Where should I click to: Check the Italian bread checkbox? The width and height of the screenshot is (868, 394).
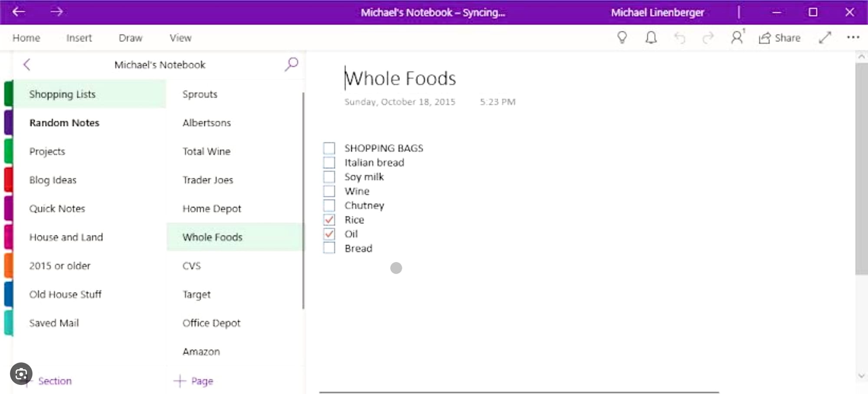329,162
